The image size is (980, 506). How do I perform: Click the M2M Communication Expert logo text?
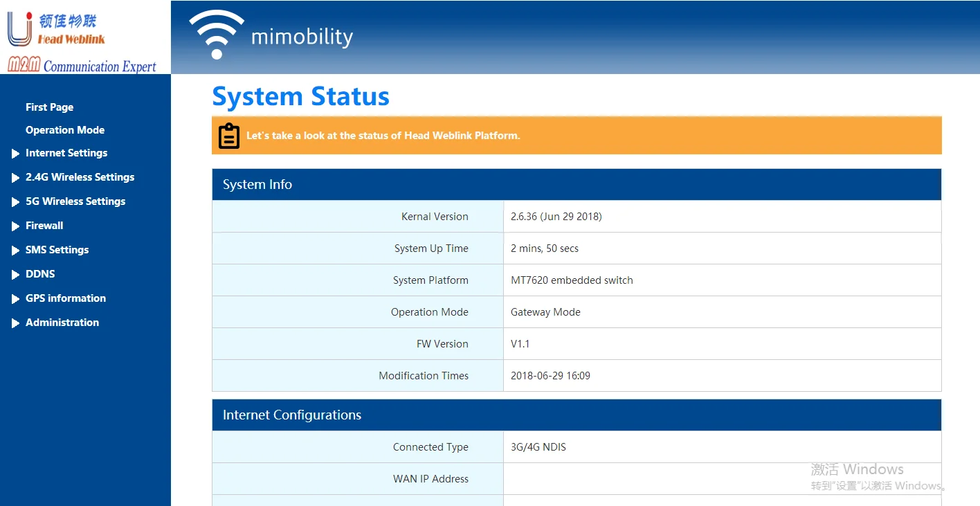click(82, 66)
